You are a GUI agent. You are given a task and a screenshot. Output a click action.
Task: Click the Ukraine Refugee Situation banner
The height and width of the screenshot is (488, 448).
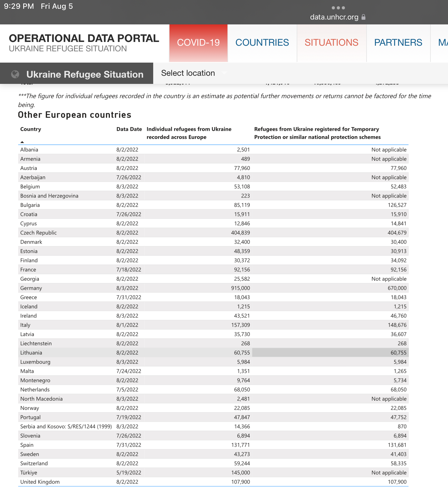click(x=85, y=74)
